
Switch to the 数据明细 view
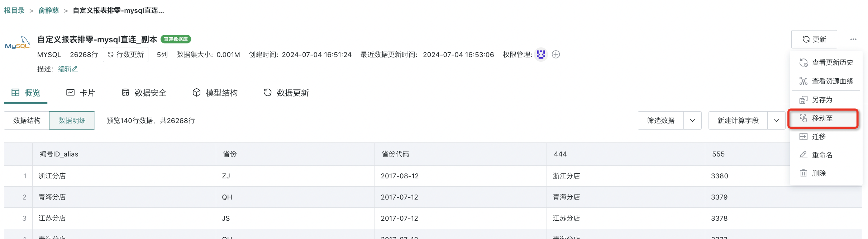coord(72,121)
